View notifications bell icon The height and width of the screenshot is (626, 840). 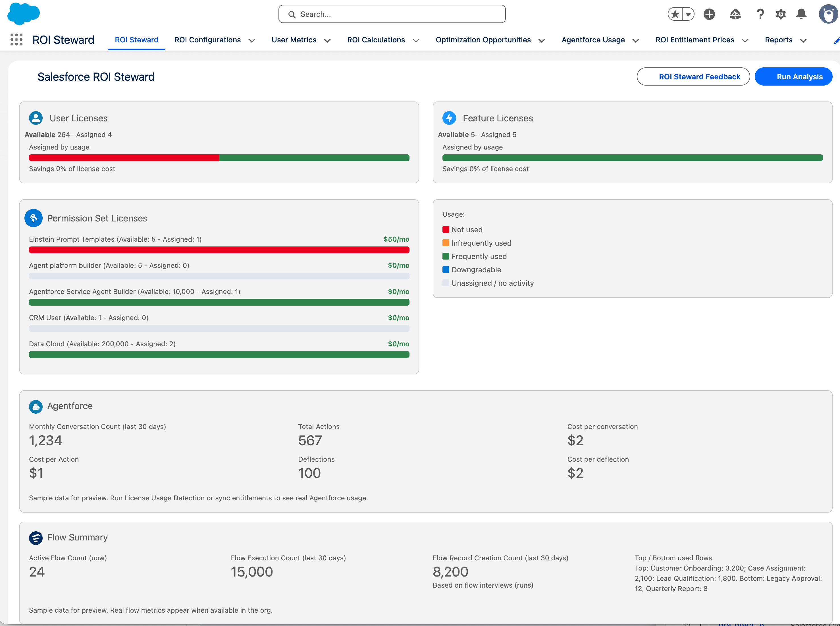(x=801, y=14)
